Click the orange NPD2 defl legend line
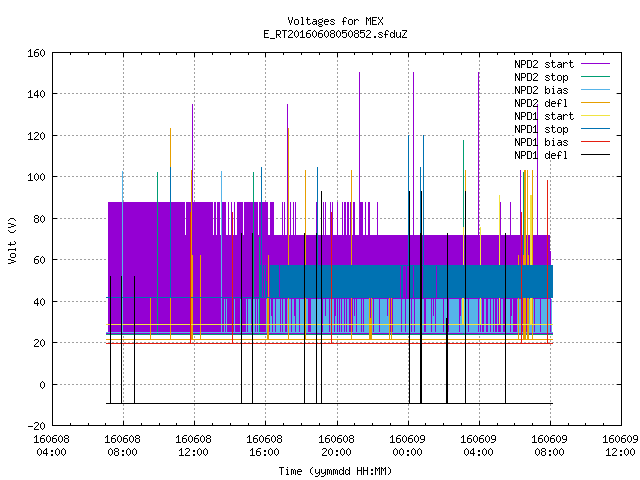The width and height of the screenshot is (640, 480). pyautogui.click(x=595, y=102)
